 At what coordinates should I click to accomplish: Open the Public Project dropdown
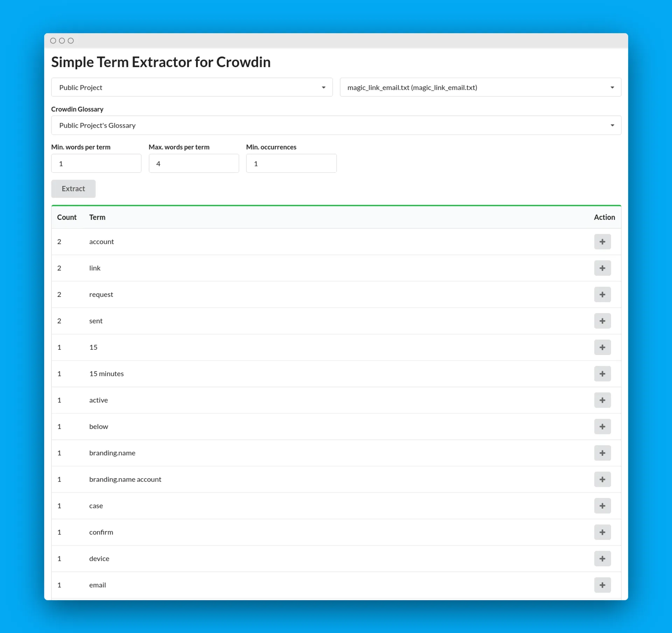(192, 87)
